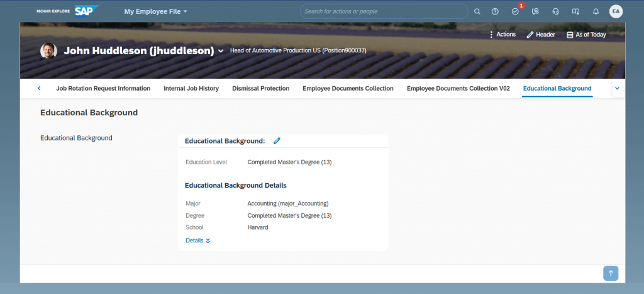Open the My Employee File dropdown menu
The height and width of the screenshot is (294, 644).
(x=156, y=11)
